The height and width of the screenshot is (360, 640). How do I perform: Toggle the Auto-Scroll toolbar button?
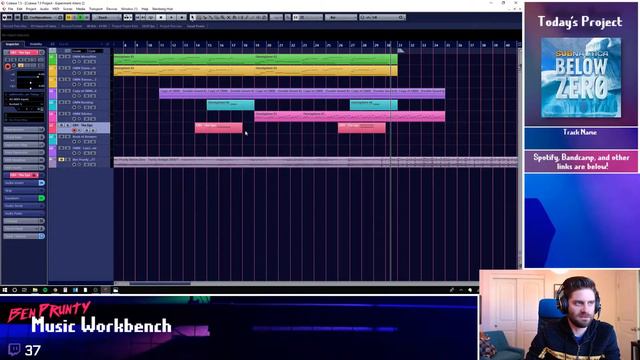pos(127,18)
